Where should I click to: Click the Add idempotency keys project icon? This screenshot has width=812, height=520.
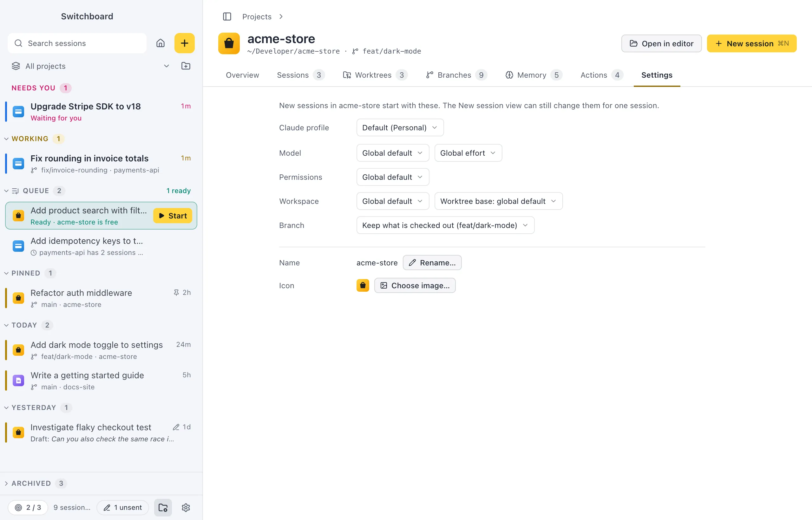tap(18, 246)
